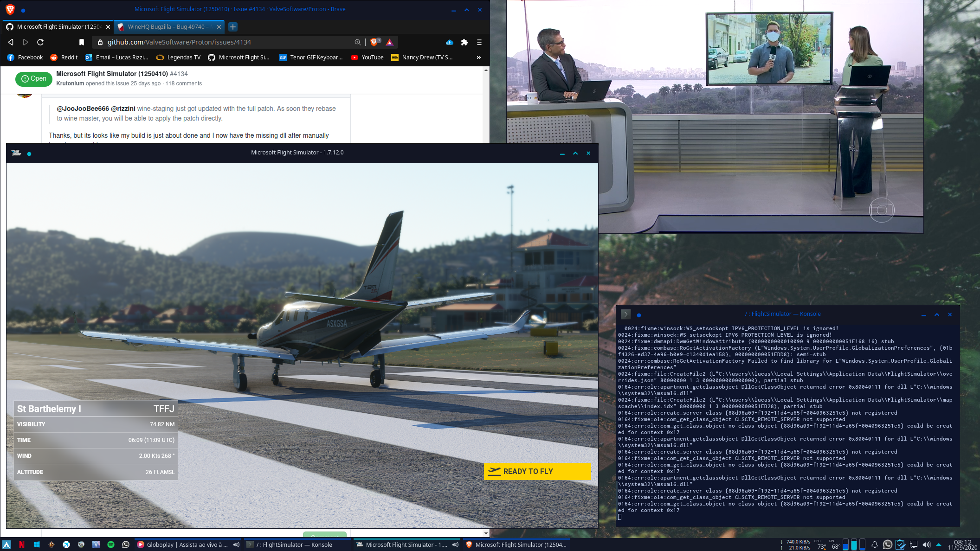
Task: Click the circular overlay button on video
Action: [882, 210]
